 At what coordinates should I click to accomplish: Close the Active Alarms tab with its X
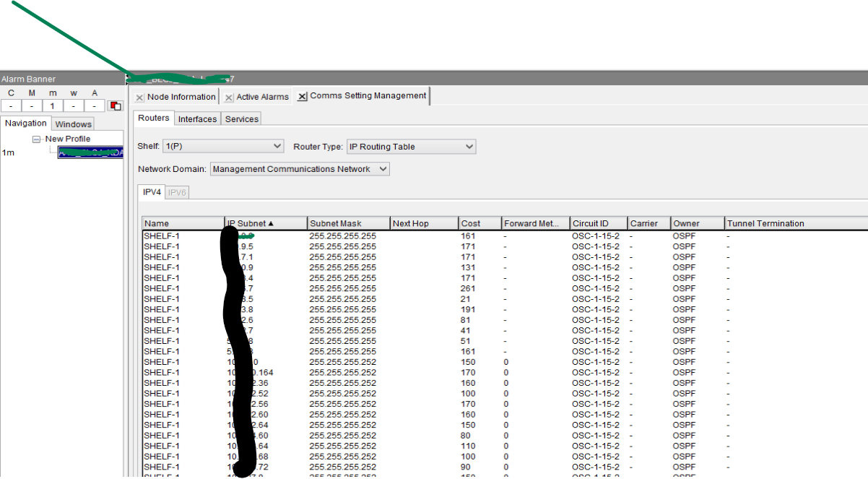[229, 98]
